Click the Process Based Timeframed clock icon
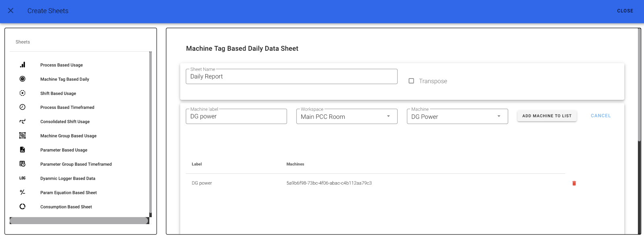The width and height of the screenshot is (644, 239). [x=22, y=107]
